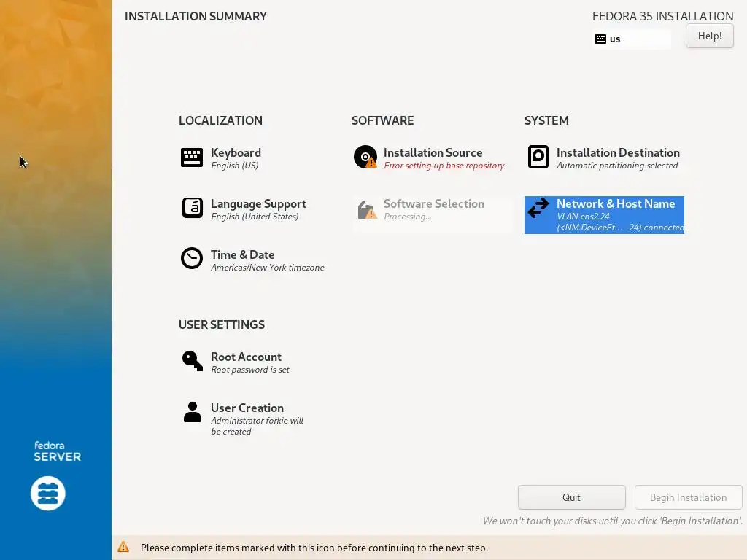The height and width of the screenshot is (560, 747).
Task: Open the Keyboard layout icon
Action: 192,157
